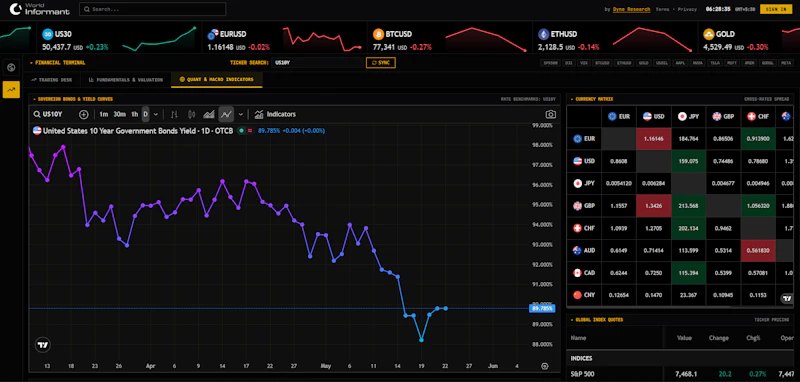Select the 1h timeframe

(x=135, y=114)
